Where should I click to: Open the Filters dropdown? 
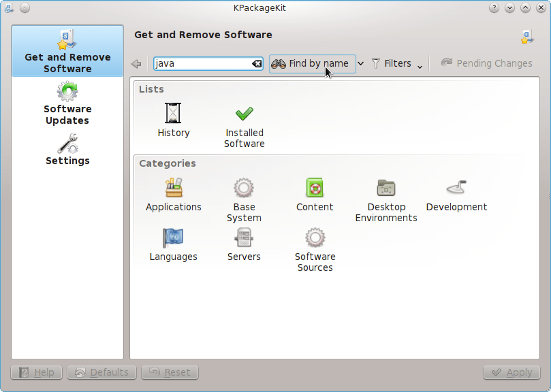[x=397, y=63]
